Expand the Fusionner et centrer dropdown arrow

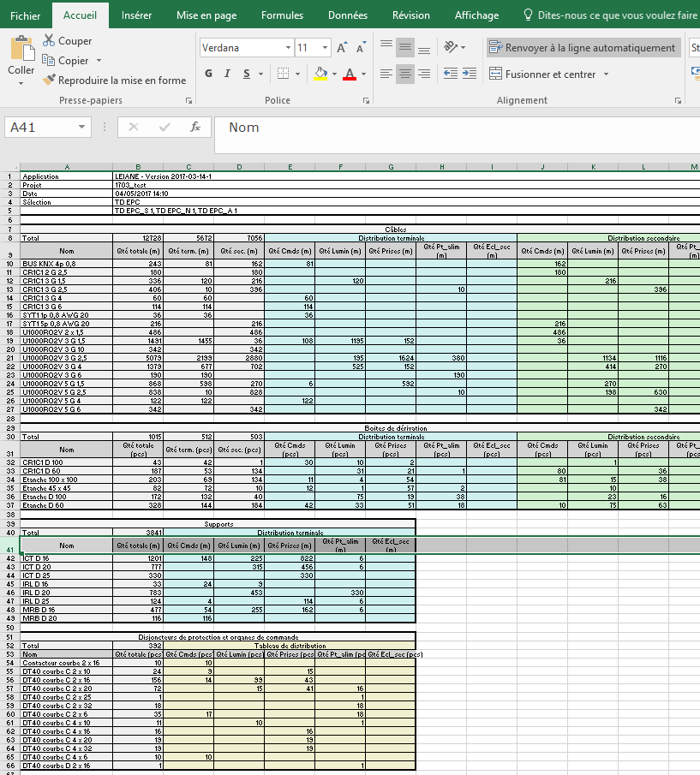(606, 75)
